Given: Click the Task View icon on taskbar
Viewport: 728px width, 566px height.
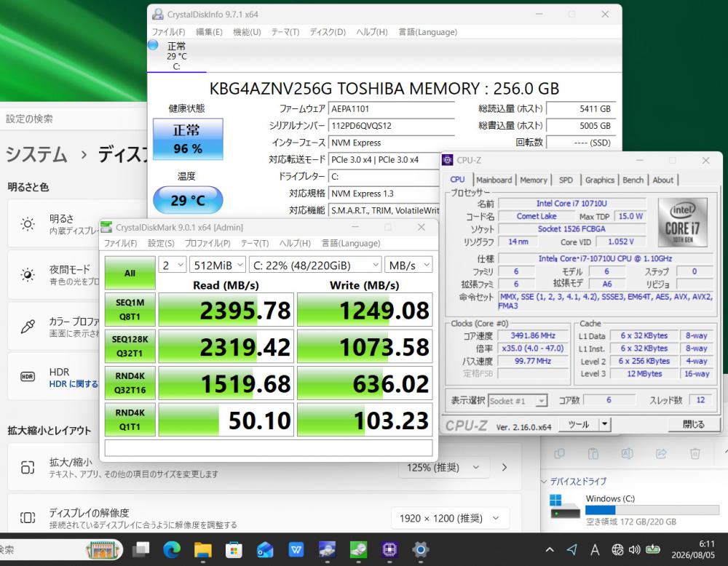Looking at the screenshot, I should point(141,550).
